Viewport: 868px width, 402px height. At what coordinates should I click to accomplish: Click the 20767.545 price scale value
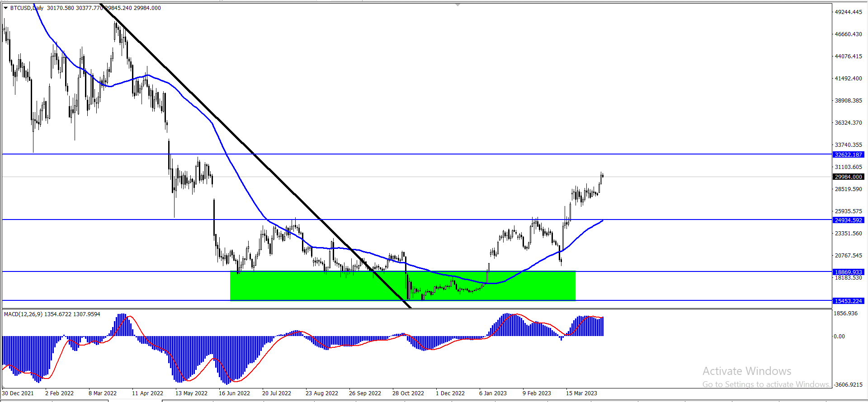(x=848, y=256)
